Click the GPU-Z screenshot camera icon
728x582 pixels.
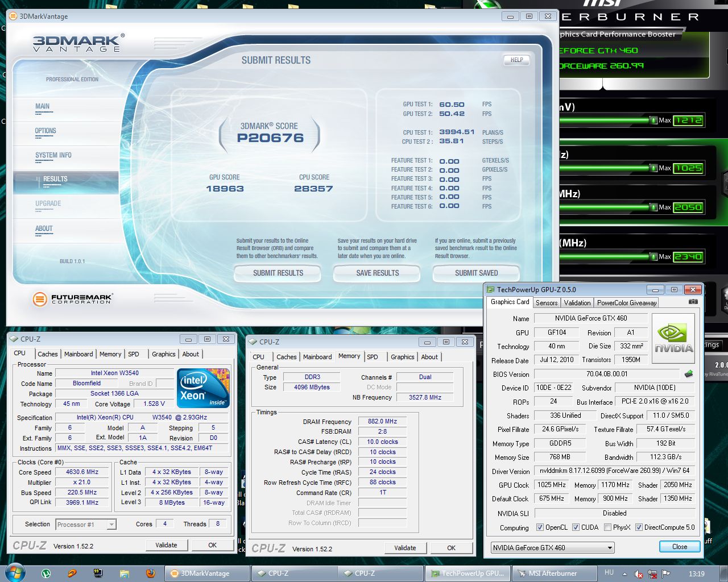[693, 302]
